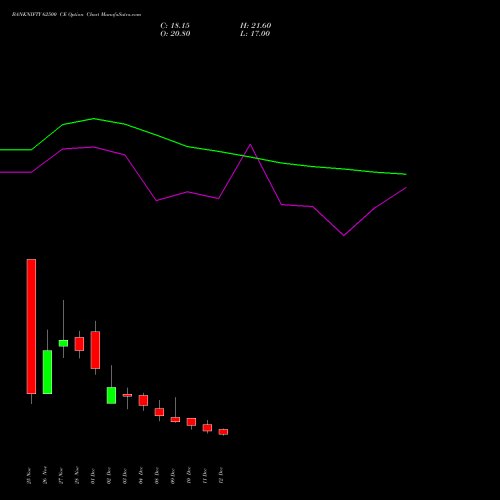
Task: Click the BANKNIFTY 62500 CE Option chart title
Action: pyautogui.click(x=76, y=15)
